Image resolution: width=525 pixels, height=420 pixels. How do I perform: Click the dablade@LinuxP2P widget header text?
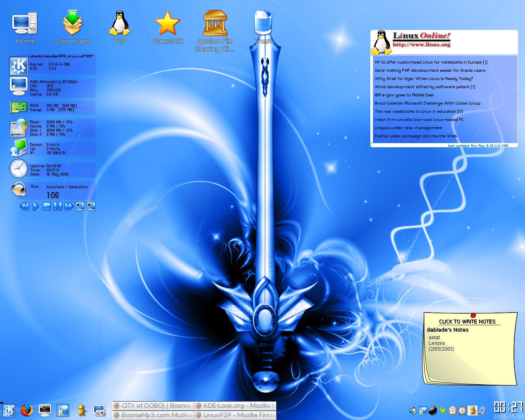click(x=62, y=57)
